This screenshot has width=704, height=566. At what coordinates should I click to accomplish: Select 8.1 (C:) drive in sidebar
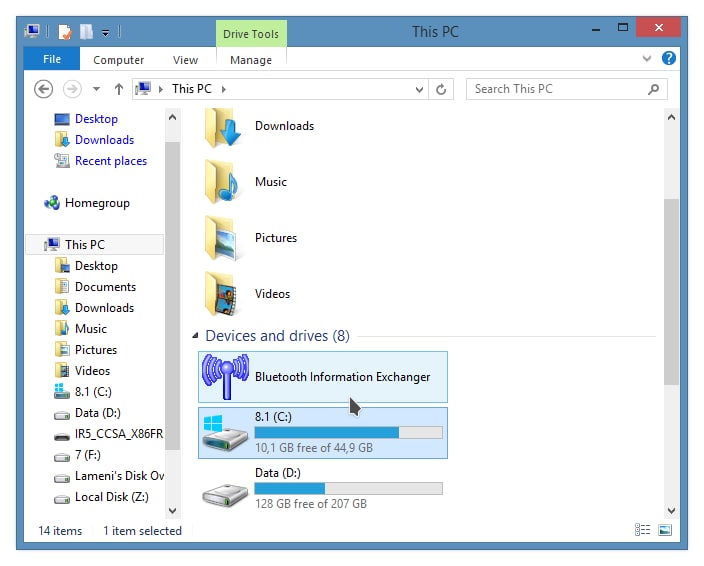pyautogui.click(x=93, y=392)
